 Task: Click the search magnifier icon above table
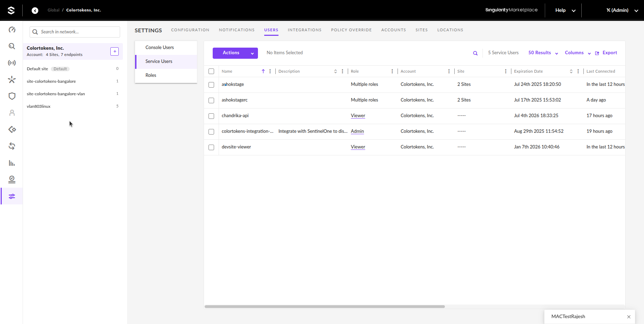pyautogui.click(x=475, y=53)
